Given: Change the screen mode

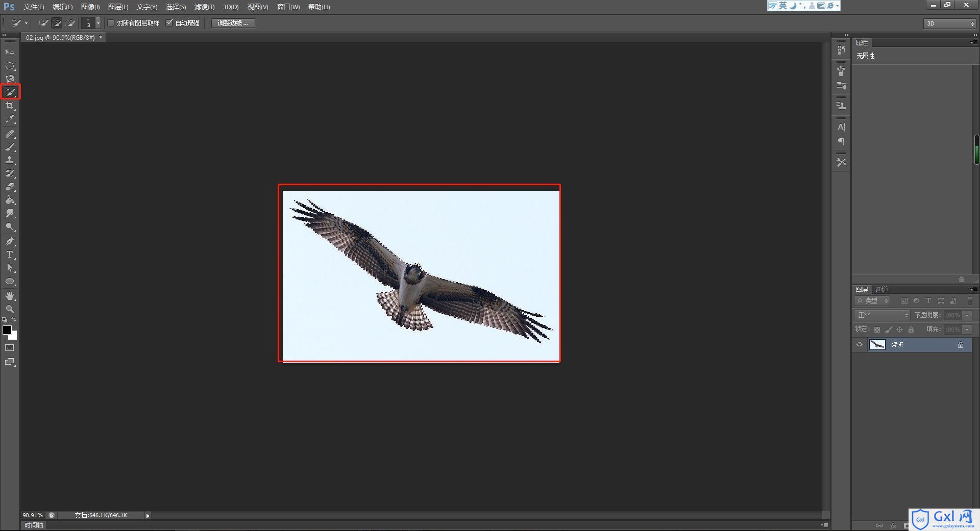Looking at the screenshot, I should coord(10,362).
